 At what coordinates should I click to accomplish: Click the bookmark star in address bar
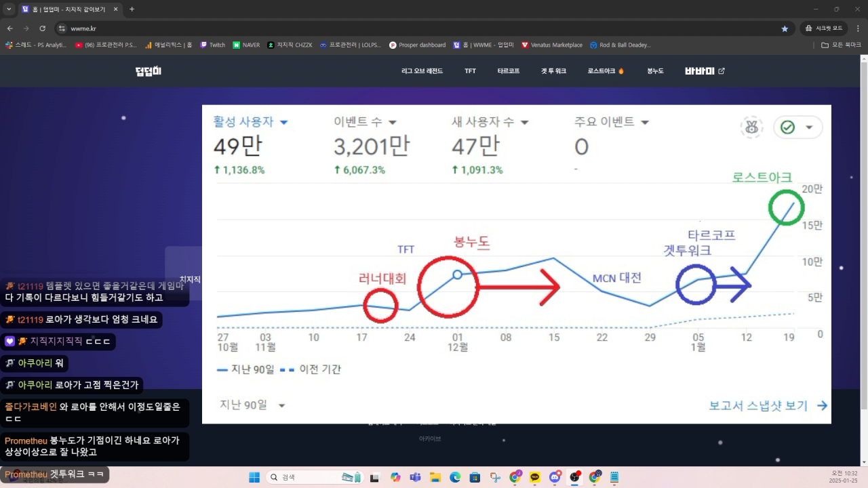click(x=785, y=28)
